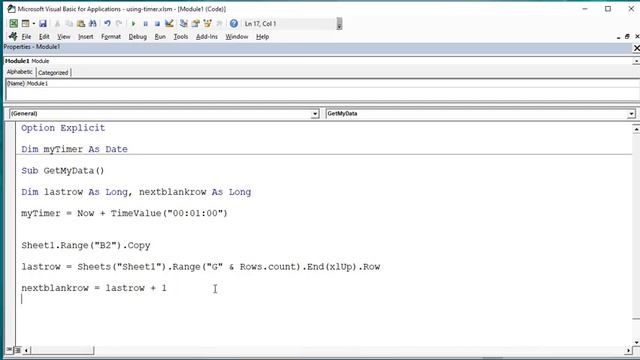Switch to the Categorized properties tab
The image size is (640, 360).
point(53,73)
